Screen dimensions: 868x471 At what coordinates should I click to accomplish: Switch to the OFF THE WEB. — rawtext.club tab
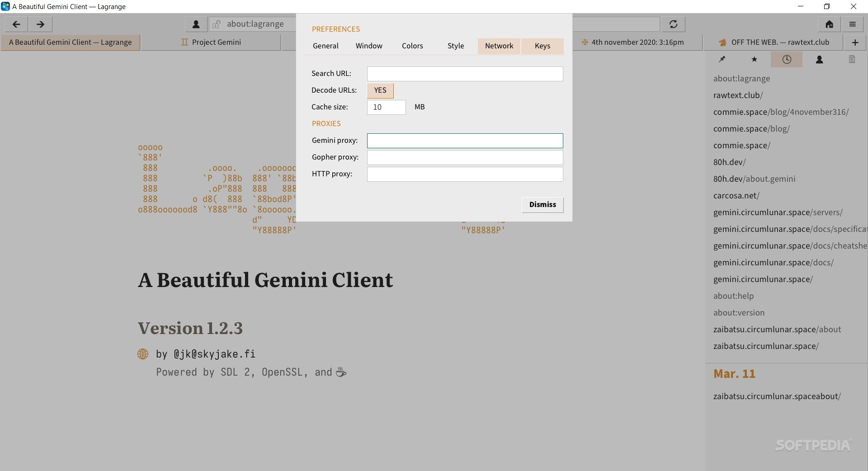(774, 42)
